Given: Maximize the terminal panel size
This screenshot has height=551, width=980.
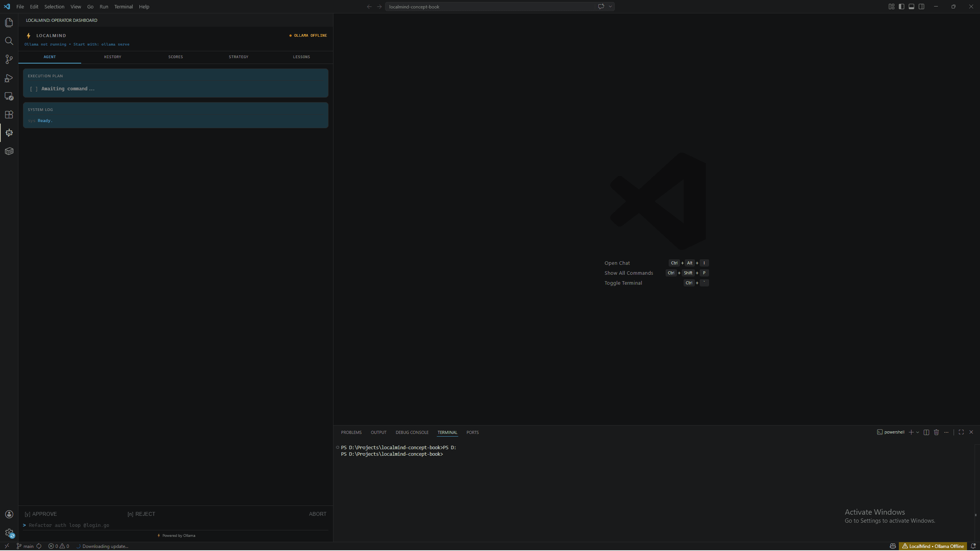Looking at the screenshot, I should pyautogui.click(x=961, y=432).
